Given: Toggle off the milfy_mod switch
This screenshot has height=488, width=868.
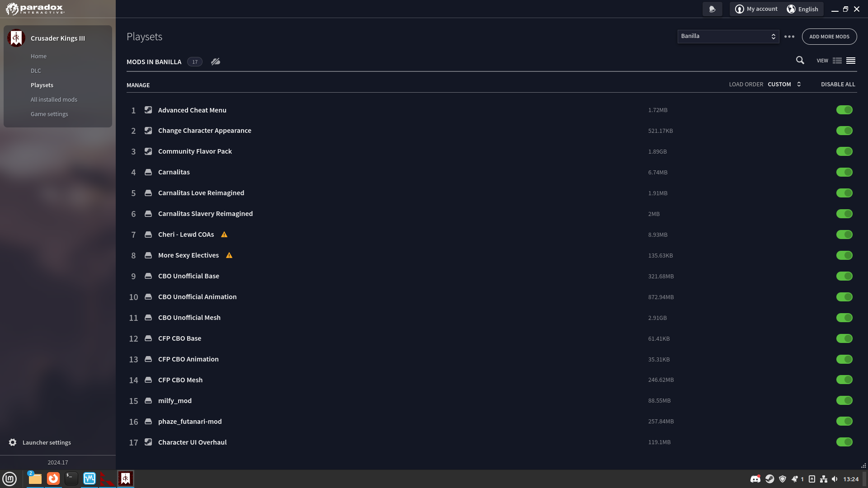Looking at the screenshot, I should pyautogui.click(x=844, y=400).
